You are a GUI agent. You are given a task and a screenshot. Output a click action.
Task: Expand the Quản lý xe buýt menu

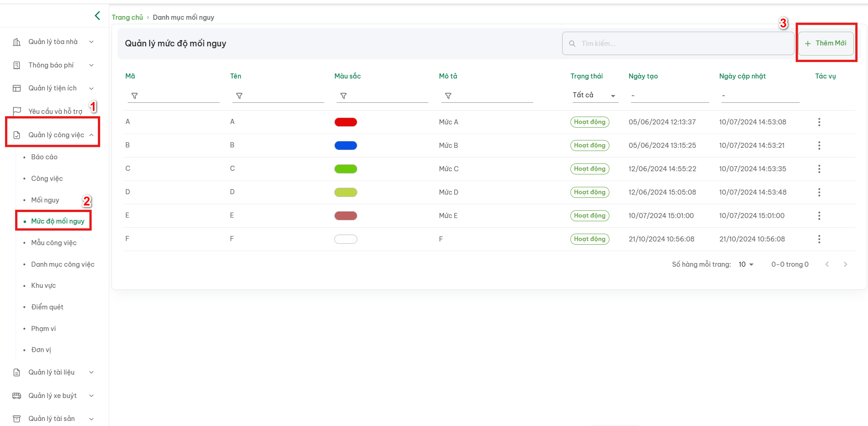pos(91,396)
